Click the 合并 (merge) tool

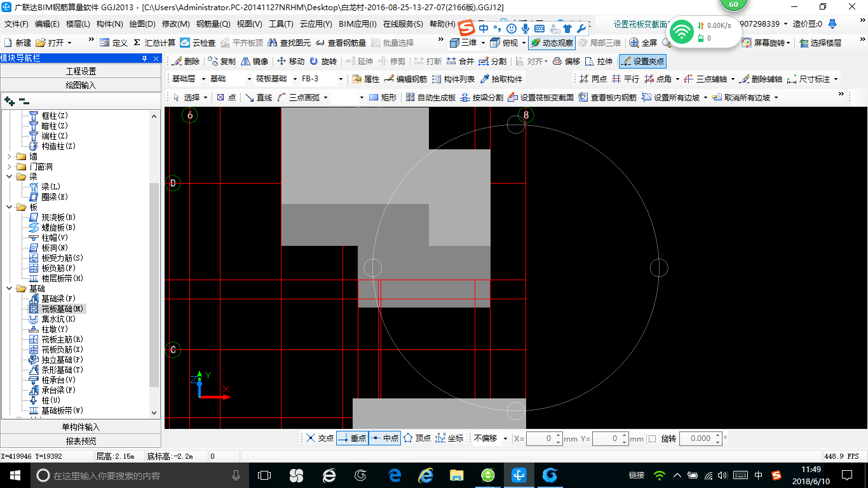pos(461,62)
